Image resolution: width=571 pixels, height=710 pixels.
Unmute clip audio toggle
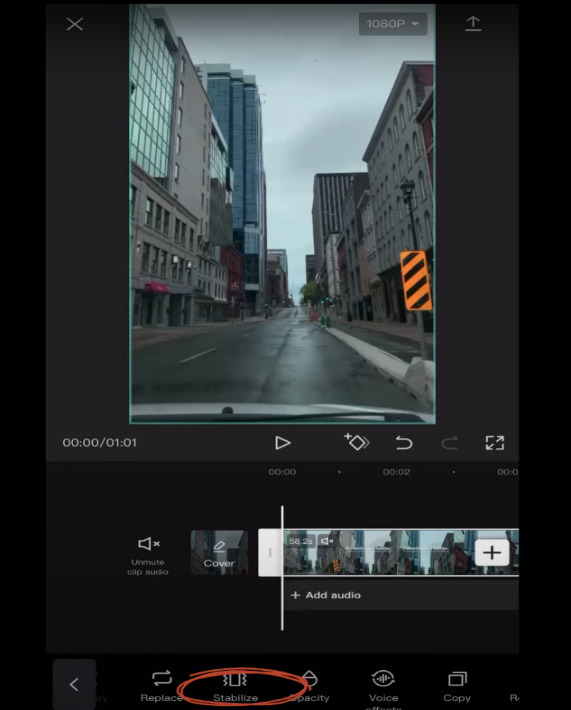click(x=148, y=556)
